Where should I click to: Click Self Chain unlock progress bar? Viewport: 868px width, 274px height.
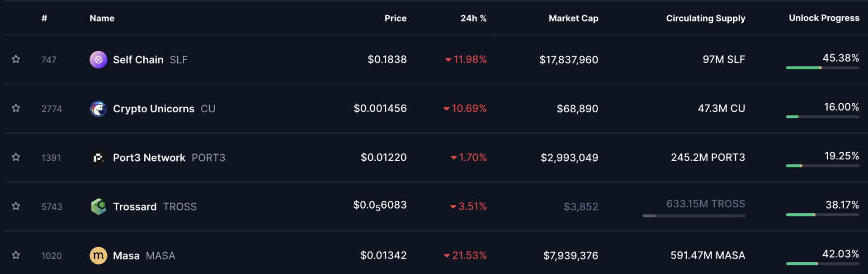click(x=823, y=68)
